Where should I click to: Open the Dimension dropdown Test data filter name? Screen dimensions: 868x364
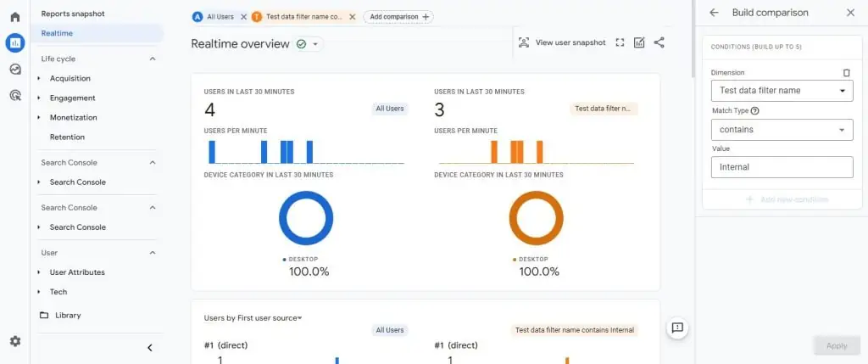tap(782, 91)
